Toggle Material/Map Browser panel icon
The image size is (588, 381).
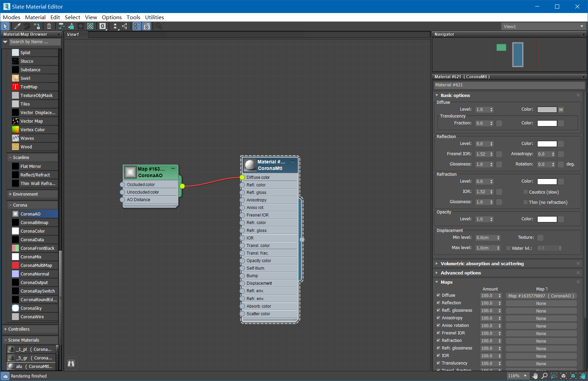(137, 26)
